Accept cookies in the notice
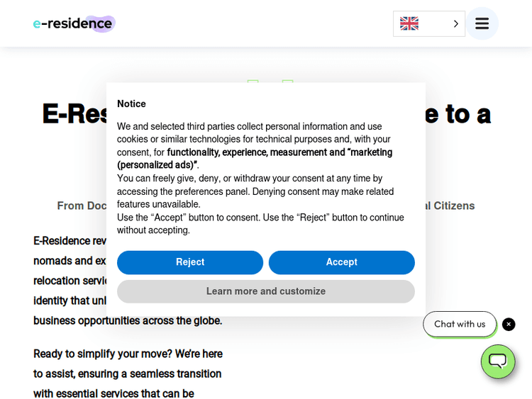Viewport: 532px width, 399px height. (341, 262)
